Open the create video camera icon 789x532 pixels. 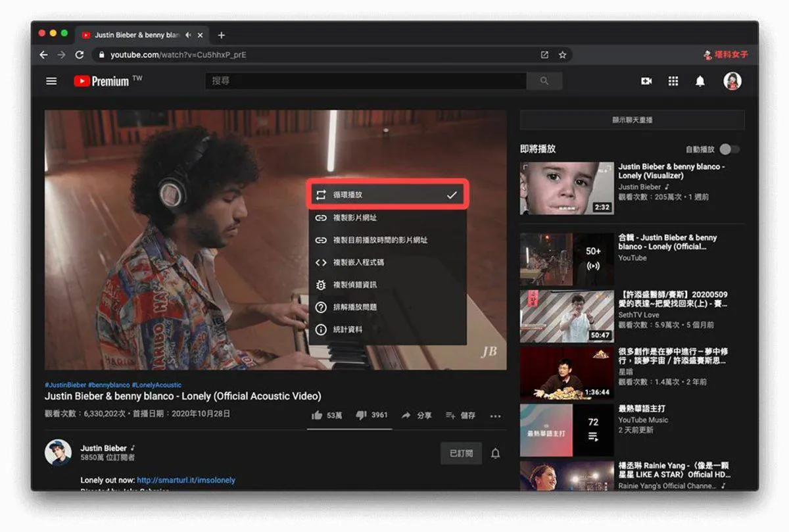click(646, 81)
